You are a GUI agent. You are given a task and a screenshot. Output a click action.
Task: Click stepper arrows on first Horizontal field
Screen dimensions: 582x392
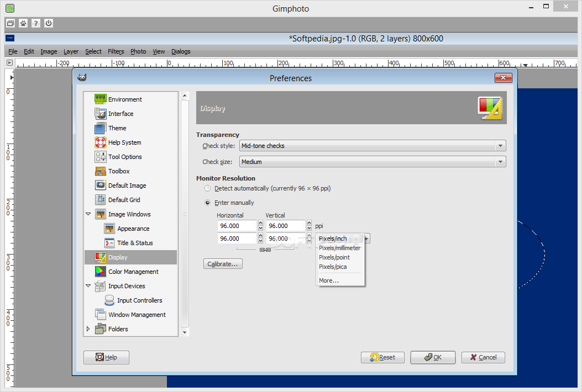[260, 225]
